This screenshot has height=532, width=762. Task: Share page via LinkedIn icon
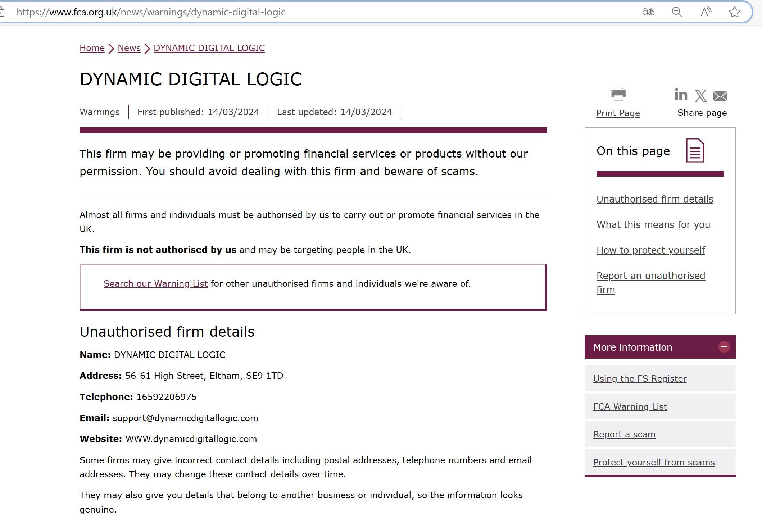pyautogui.click(x=681, y=95)
